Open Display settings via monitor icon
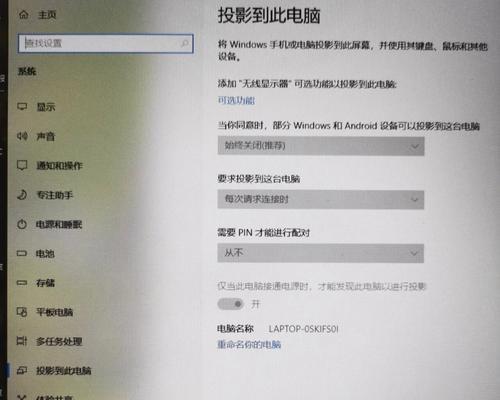 coord(22,107)
